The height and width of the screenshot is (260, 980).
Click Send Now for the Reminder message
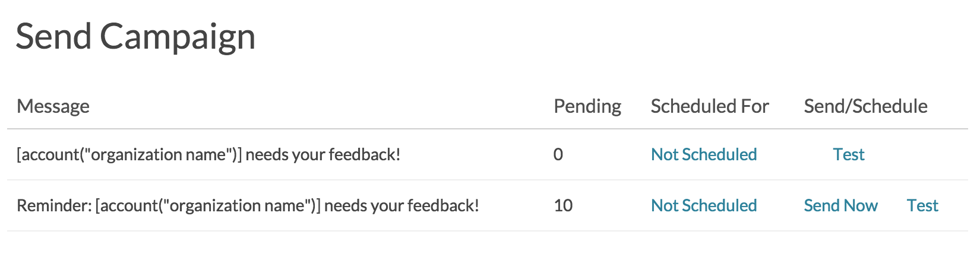tap(840, 205)
